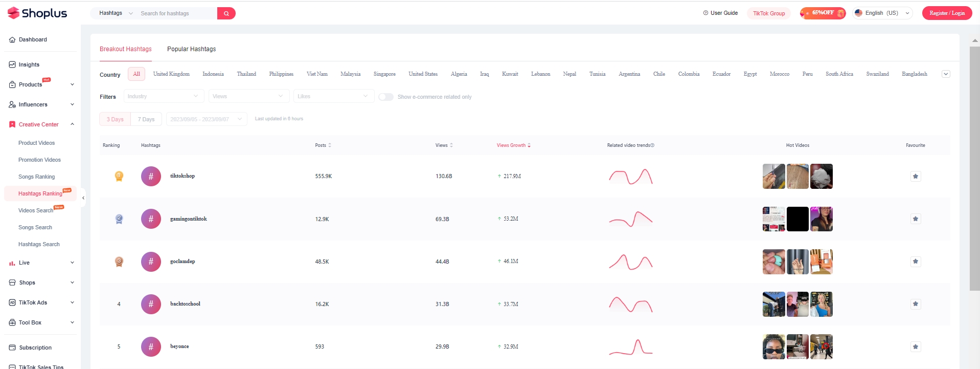Screen dimensions: 980x369
Task: Open Songs Ranking in sidebar
Action: pos(37,177)
